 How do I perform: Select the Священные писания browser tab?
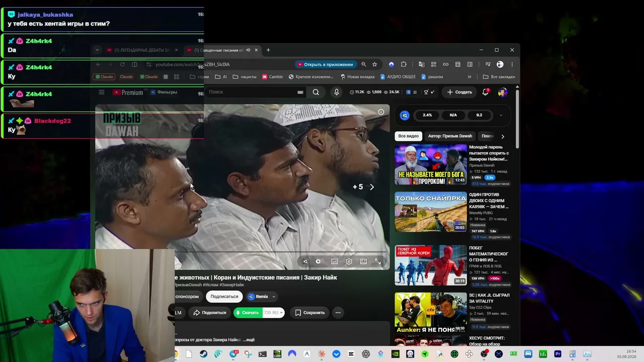[x=221, y=50]
